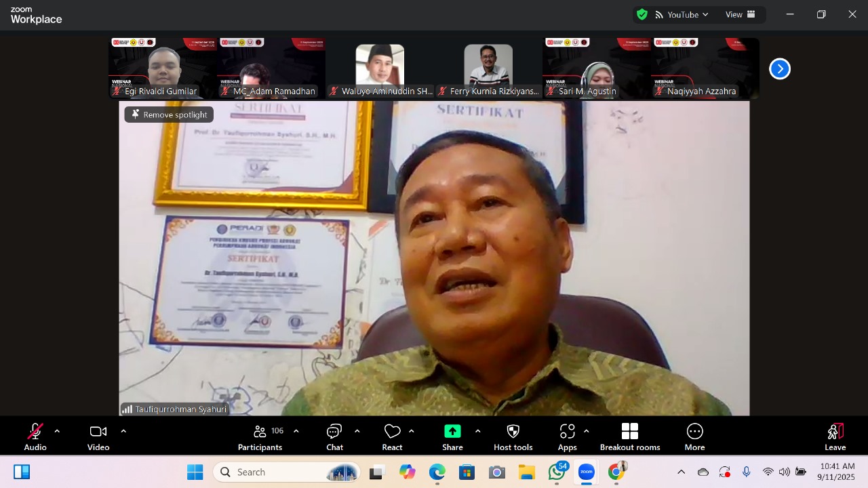Click Taufiqurrohman Syahuri name label
Viewport: 868px width, 488px height.
tap(175, 409)
